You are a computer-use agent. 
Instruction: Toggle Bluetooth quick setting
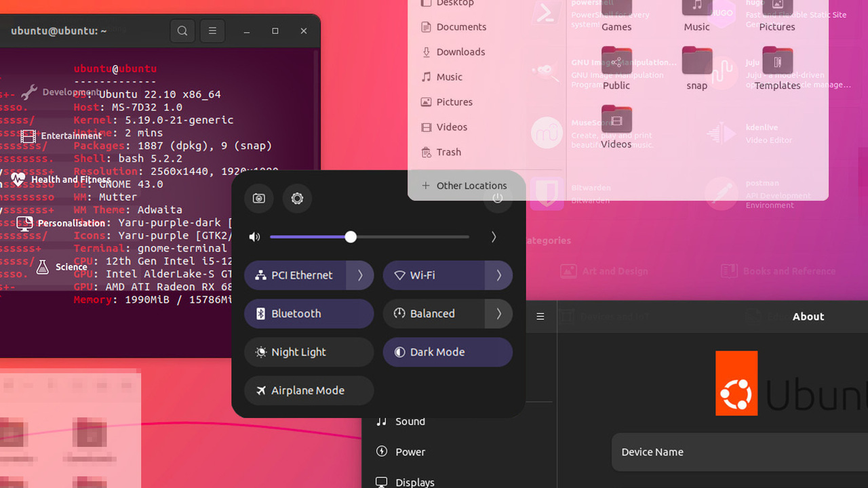tap(309, 314)
